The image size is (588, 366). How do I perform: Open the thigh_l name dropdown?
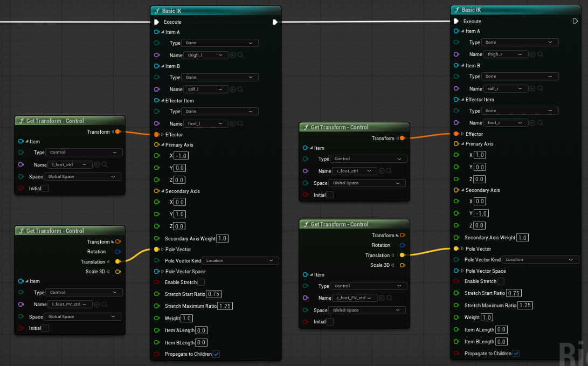[x=206, y=55]
